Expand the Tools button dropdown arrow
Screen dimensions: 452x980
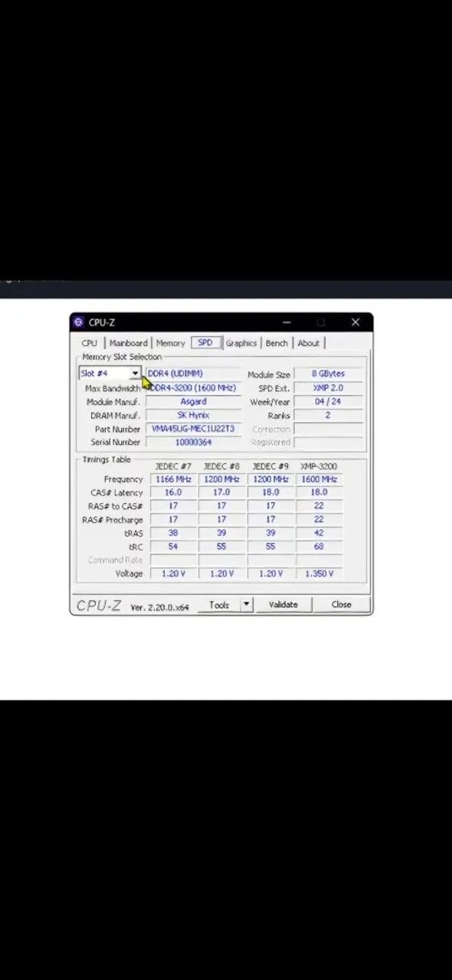246,604
